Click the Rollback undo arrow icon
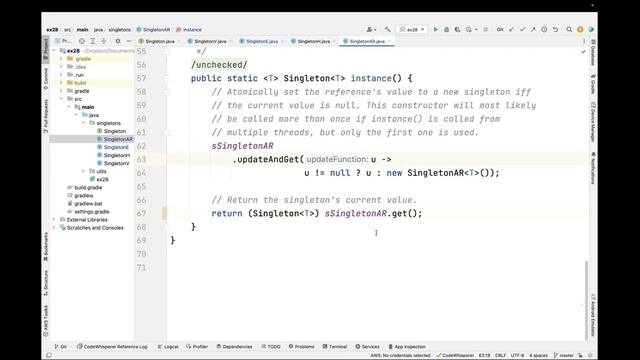Viewport: 640px width, 360px height. click(556, 29)
